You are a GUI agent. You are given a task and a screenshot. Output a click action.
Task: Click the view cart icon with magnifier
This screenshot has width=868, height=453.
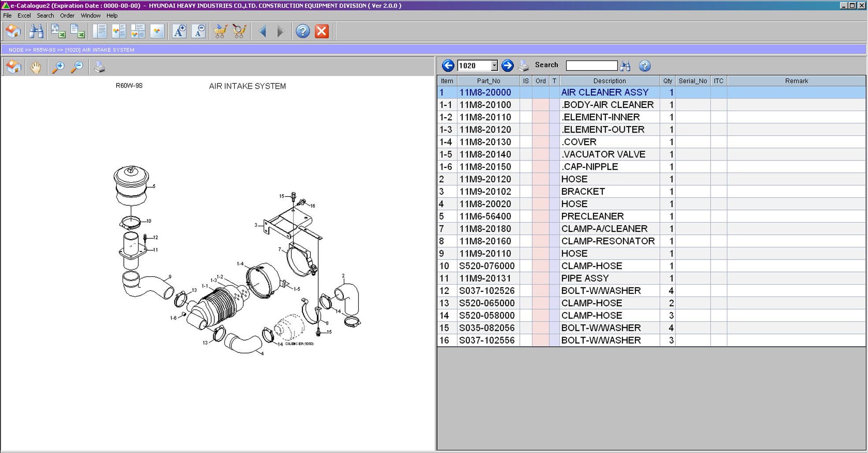[x=239, y=31]
